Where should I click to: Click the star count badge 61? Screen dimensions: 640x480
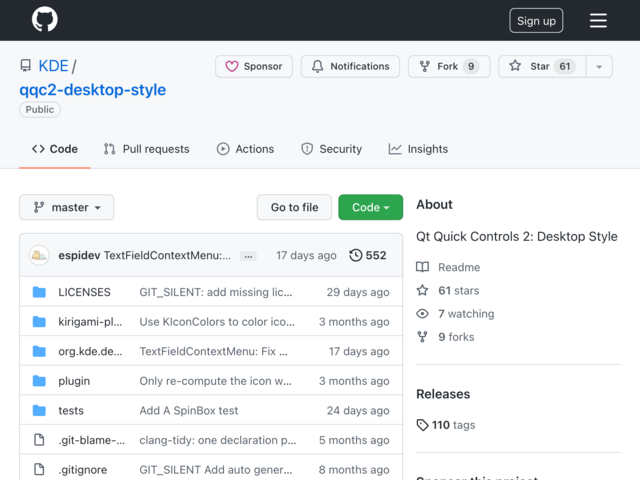[x=564, y=66]
